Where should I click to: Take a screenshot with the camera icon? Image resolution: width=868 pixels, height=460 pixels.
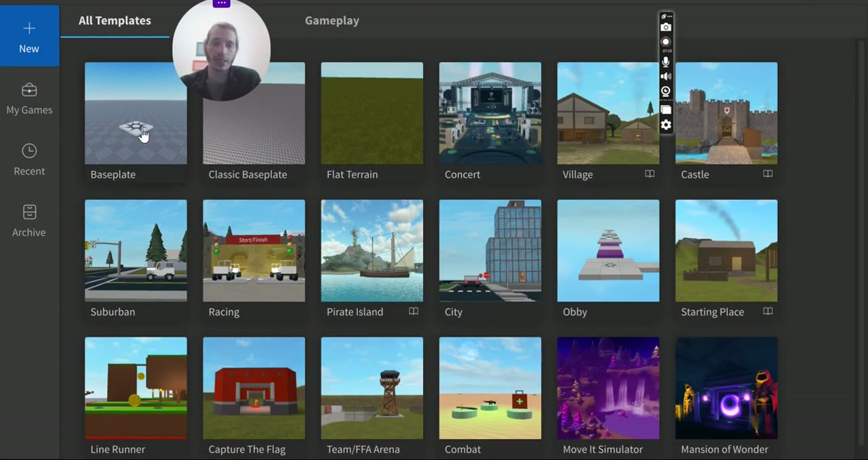click(666, 27)
